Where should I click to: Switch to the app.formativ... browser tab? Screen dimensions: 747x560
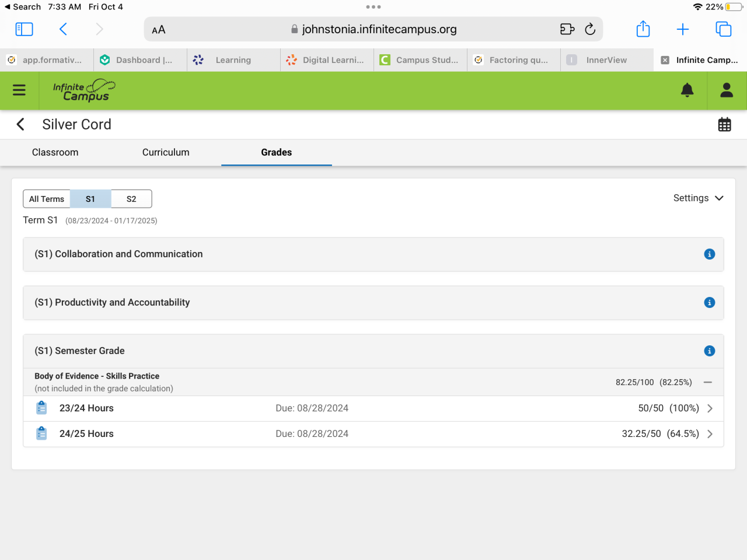(47, 60)
